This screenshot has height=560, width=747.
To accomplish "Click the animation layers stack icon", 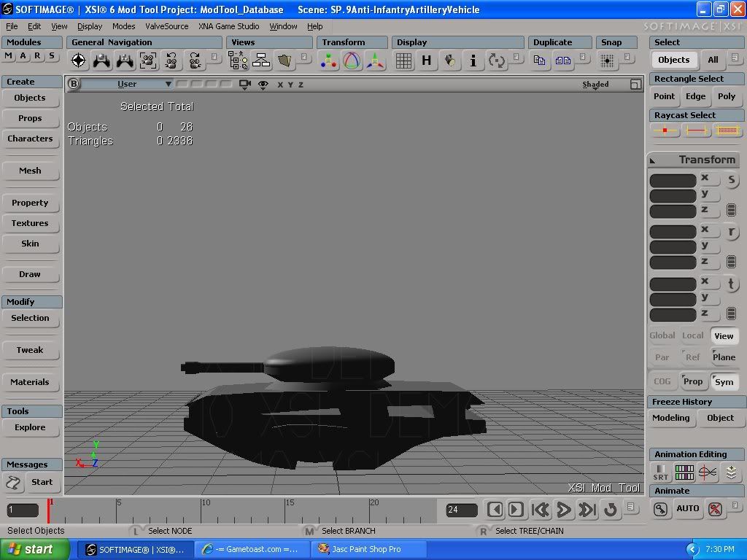I will click(x=731, y=472).
